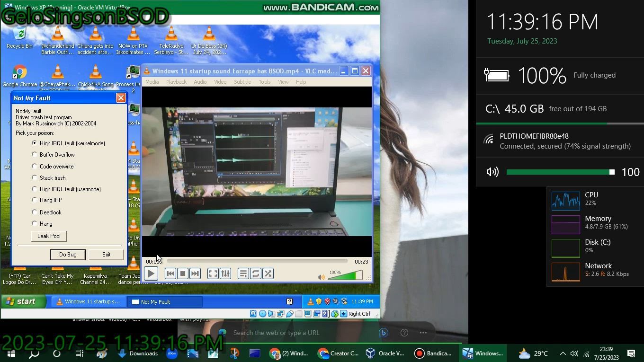This screenshot has width=644, height=362.
Task: Open the CPU usage graph widget
Action: pos(565,201)
